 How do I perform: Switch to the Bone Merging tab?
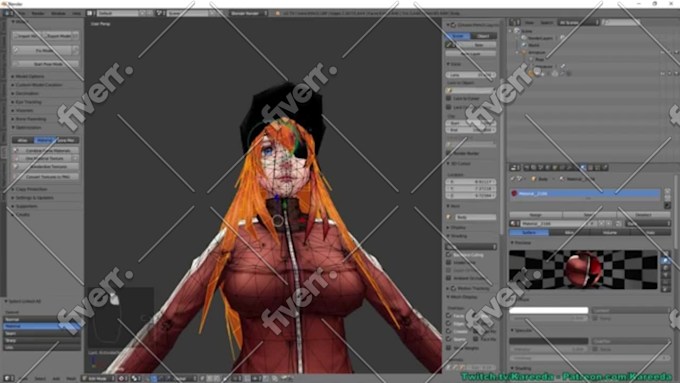tap(68, 140)
